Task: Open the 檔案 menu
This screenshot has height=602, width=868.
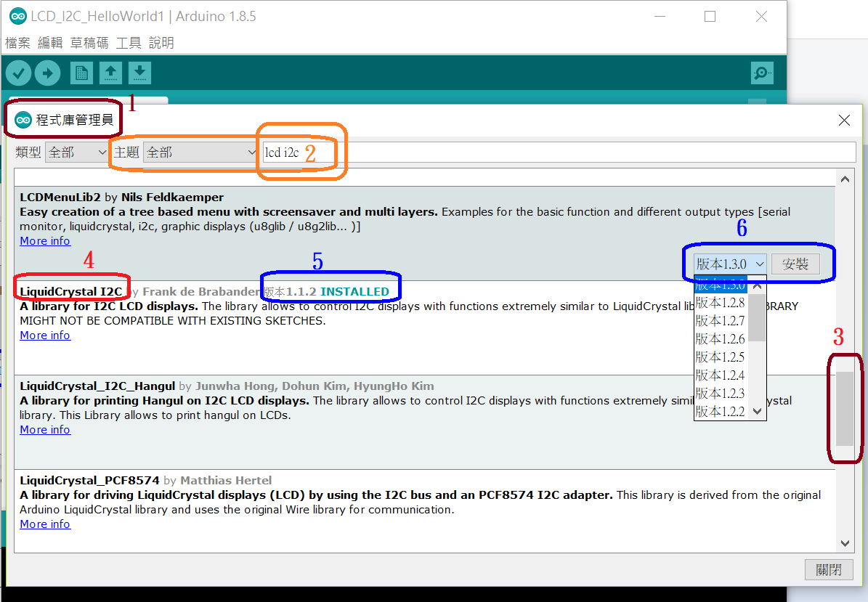Action: pyautogui.click(x=17, y=43)
